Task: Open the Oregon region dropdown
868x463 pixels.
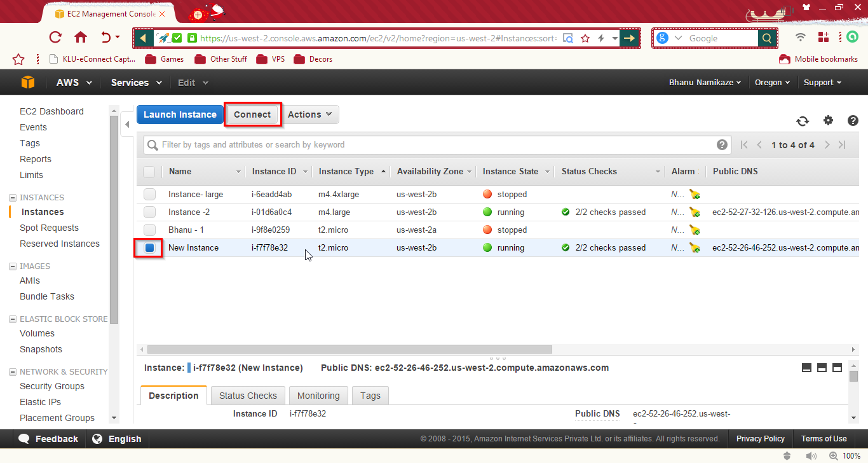Action: point(772,83)
